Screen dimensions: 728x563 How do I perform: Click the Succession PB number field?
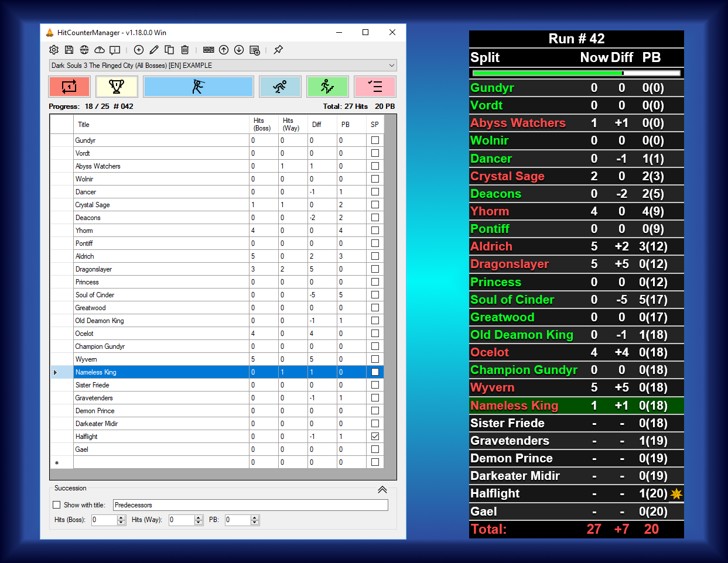point(238,520)
